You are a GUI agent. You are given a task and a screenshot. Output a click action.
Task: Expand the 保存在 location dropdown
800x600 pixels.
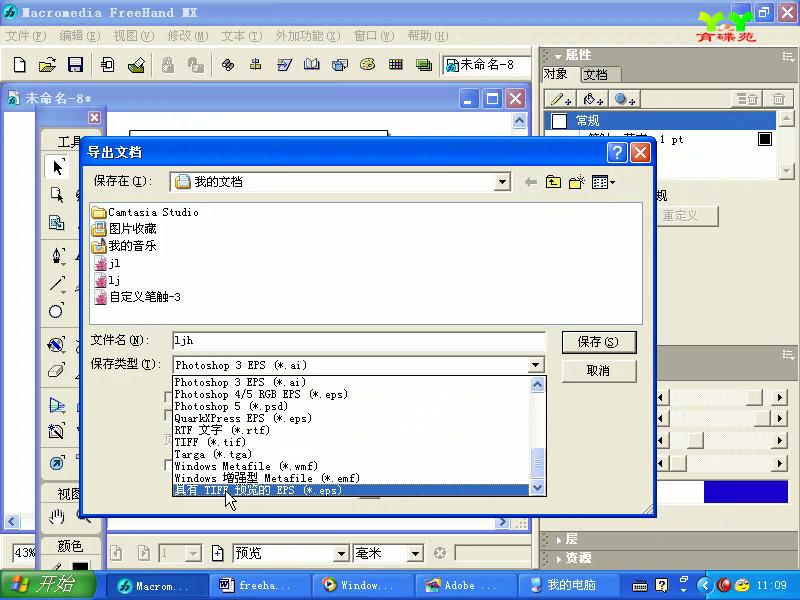coord(503,182)
